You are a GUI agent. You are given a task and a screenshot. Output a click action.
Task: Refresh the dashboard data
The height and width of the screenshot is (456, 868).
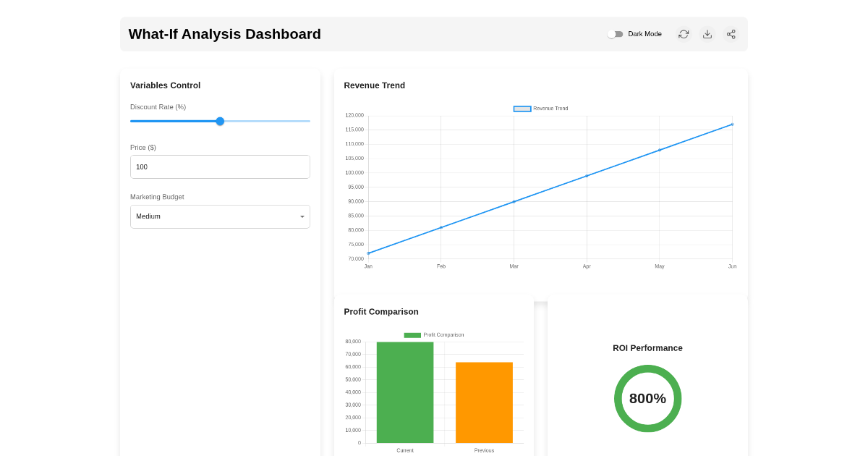[683, 34]
